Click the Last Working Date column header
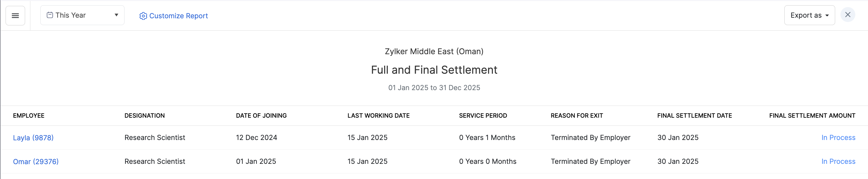Screen dimensions: 868x179 (x=379, y=116)
